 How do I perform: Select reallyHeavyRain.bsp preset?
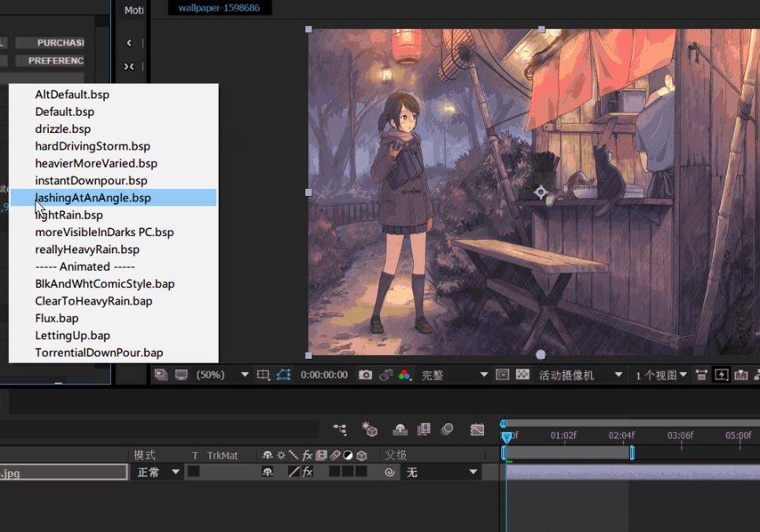(x=113, y=249)
